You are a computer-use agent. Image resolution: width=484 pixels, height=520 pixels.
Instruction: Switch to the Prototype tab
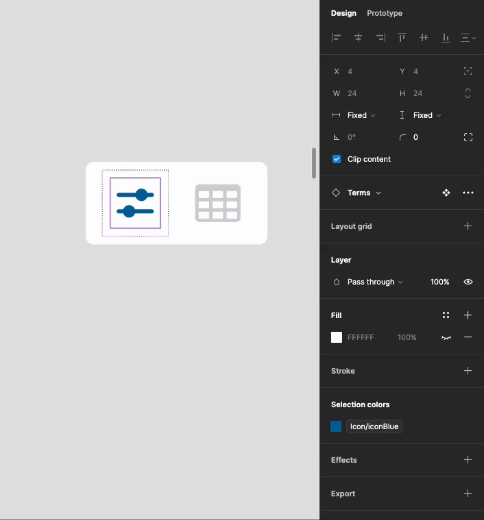point(385,13)
